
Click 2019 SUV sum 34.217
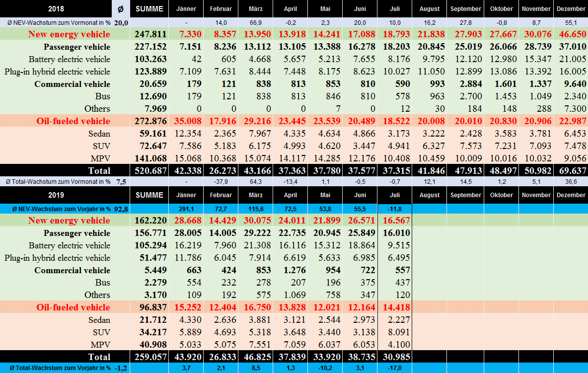point(153,332)
